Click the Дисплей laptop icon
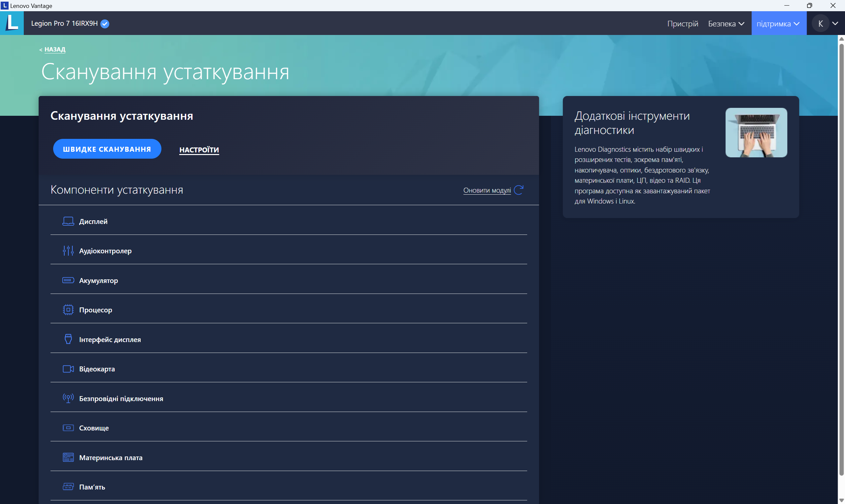This screenshot has height=504, width=845. 68,221
